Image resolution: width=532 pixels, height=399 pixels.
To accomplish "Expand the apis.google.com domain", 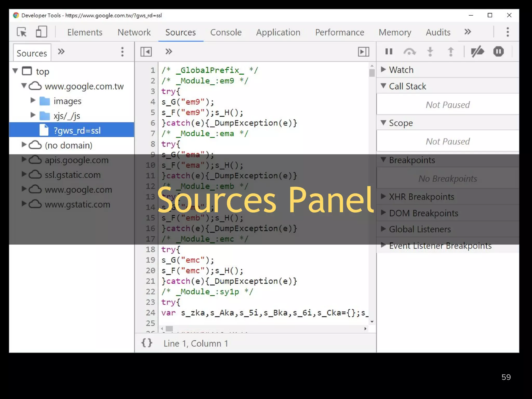I will tap(24, 159).
